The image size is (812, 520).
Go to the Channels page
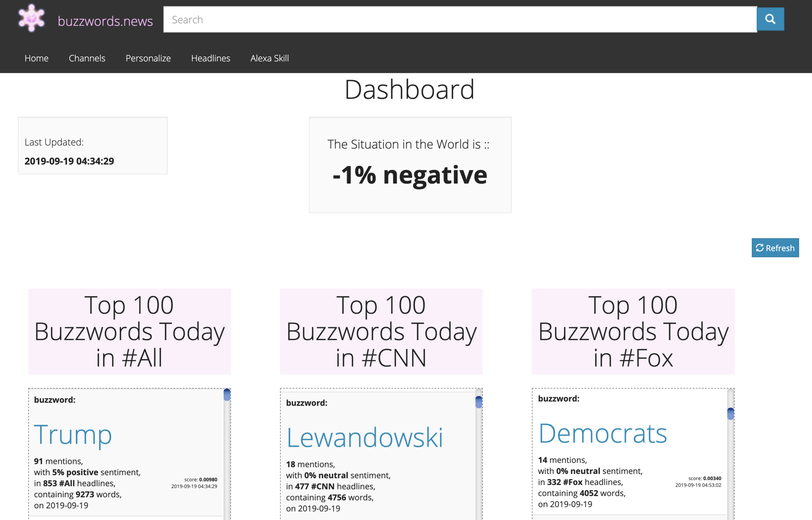tap(87, 58)
